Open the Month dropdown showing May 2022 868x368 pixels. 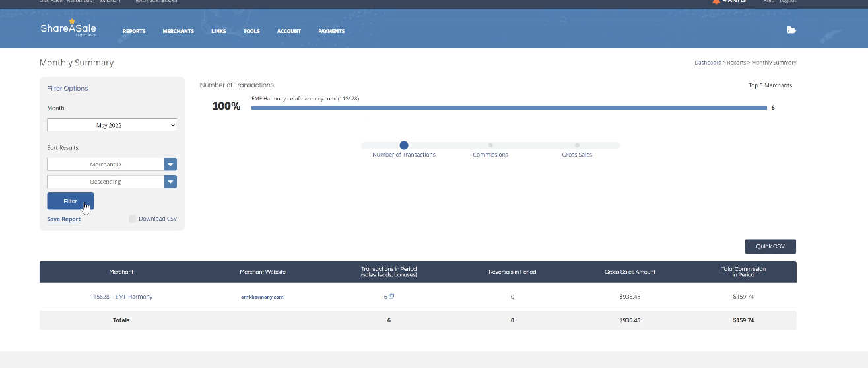point(112,125)
